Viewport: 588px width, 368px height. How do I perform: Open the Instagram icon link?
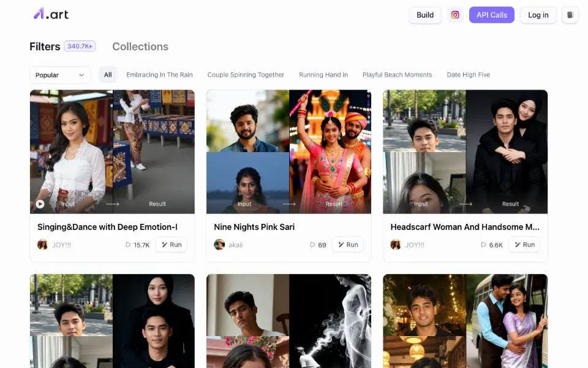[x=455, y=15]
